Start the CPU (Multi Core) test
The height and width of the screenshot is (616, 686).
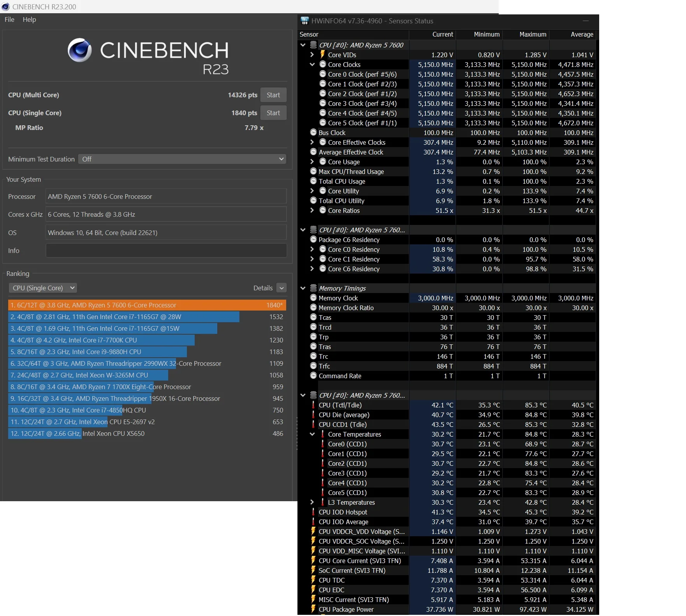[273, 95]
